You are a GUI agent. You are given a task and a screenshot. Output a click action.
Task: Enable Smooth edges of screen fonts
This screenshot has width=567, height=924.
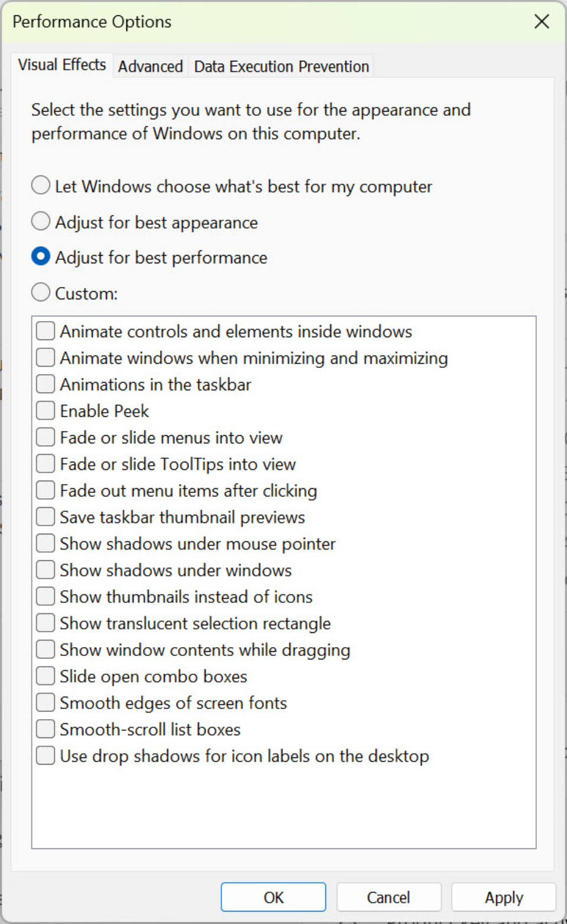(x=45, y=702)
